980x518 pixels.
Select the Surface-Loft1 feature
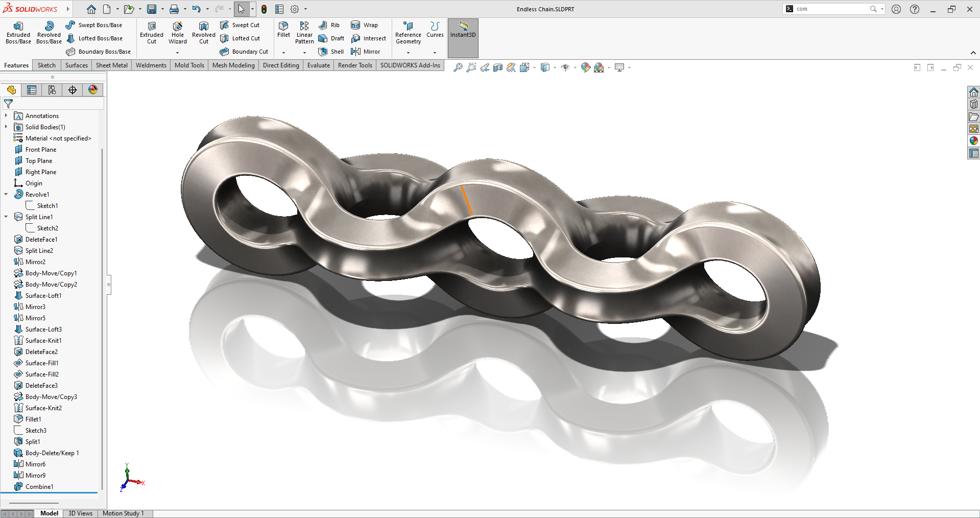pyautogui.click(x=43, y=296)
